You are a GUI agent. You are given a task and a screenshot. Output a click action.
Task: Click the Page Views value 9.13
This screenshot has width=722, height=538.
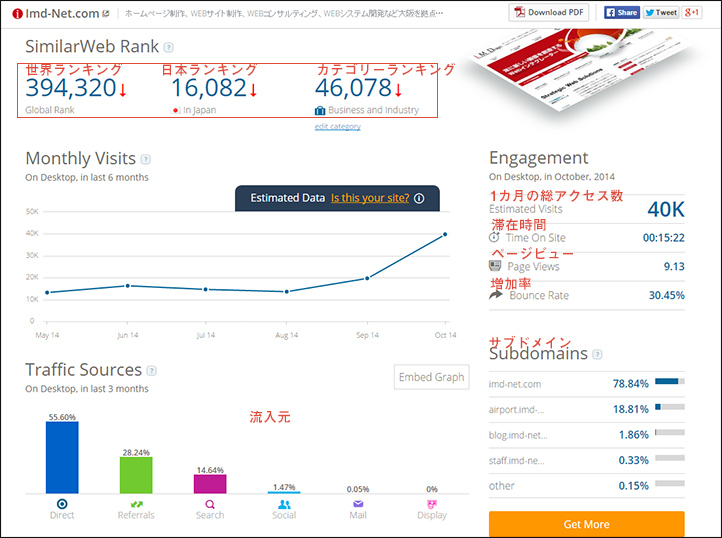point(674,266)
